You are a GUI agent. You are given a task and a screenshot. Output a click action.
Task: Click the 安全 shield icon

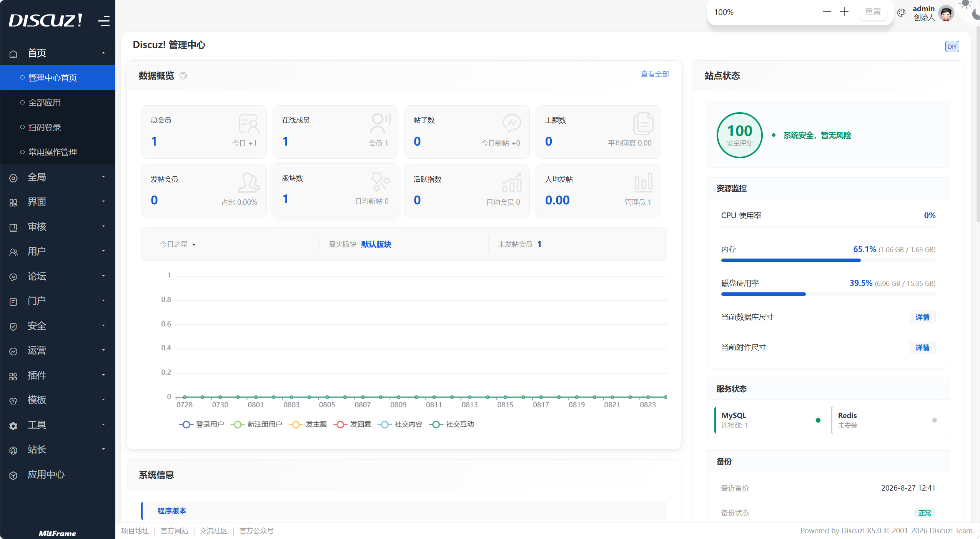tap(13, 327)
